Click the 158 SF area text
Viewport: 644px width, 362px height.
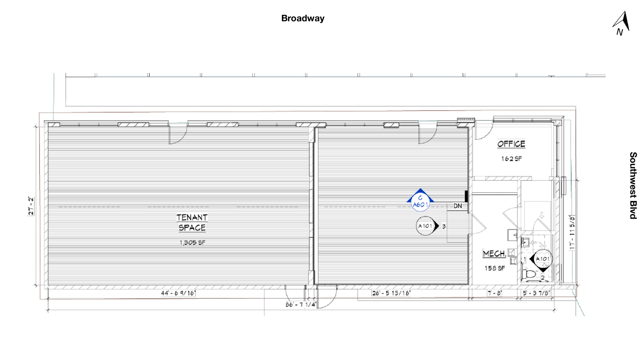[495, 268]
